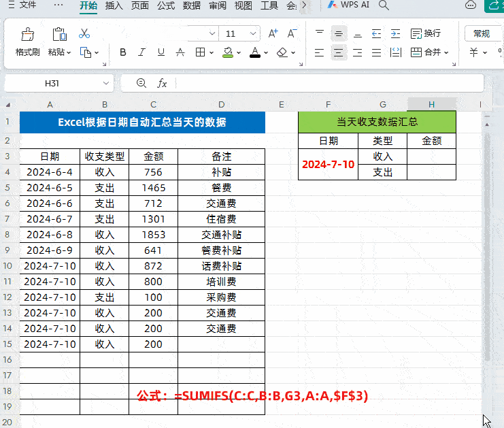The image size is (504, 428).
Task: Increase font size with A+ icon
Action: [273, 33]
